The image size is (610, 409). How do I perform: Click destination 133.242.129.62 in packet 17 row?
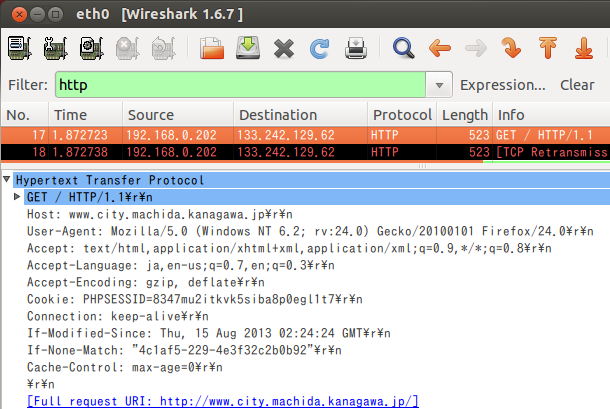286,135
